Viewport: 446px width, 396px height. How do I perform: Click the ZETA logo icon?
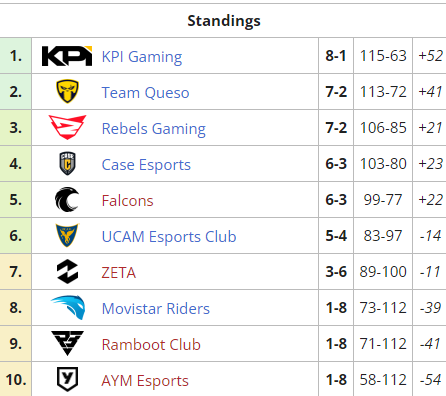tap(67, 271)
